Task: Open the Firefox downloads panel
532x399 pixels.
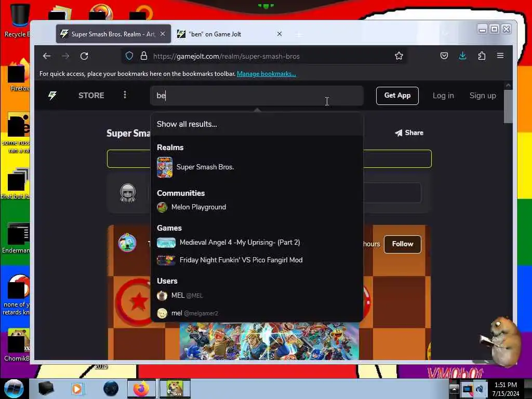Action: (462, 56)
